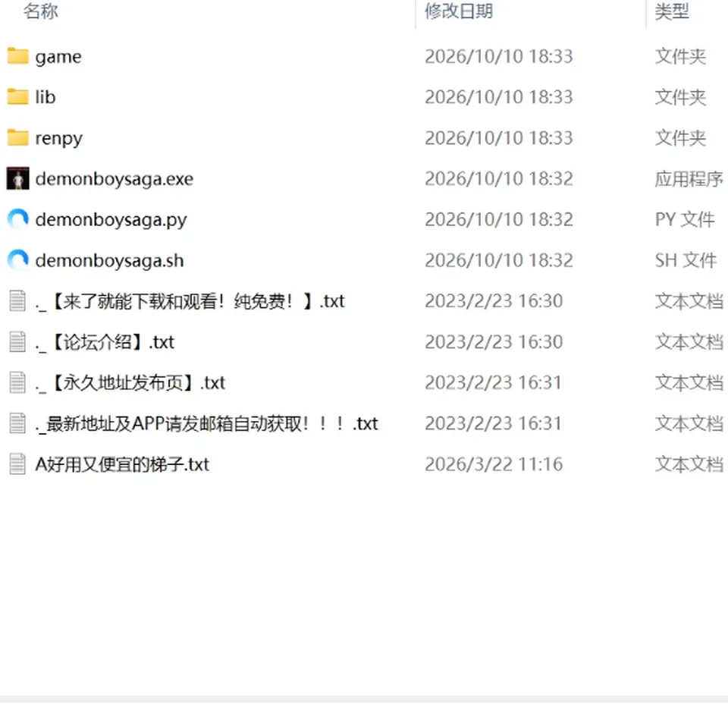Click file name 【来了就能下载和观看！纯免费！】.txt
This screenshot has height=704, width=728.
[190, 301]
